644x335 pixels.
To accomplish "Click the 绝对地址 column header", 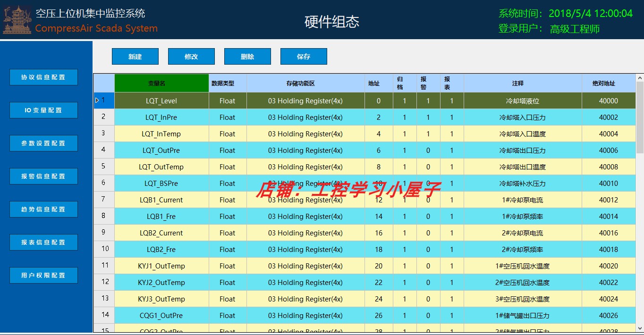I will click(x=609, y=83).
